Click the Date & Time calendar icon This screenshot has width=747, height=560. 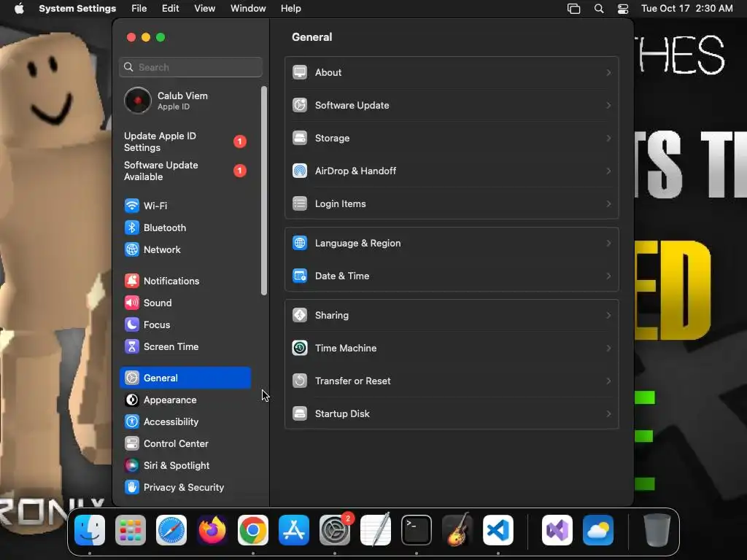click(x=300, y=276)
